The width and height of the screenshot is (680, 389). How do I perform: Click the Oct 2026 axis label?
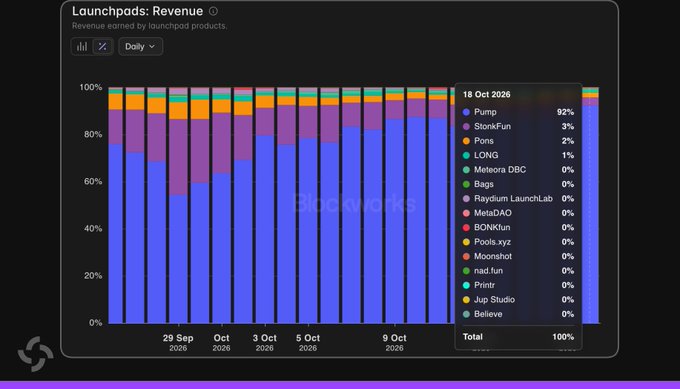[221, 343]
